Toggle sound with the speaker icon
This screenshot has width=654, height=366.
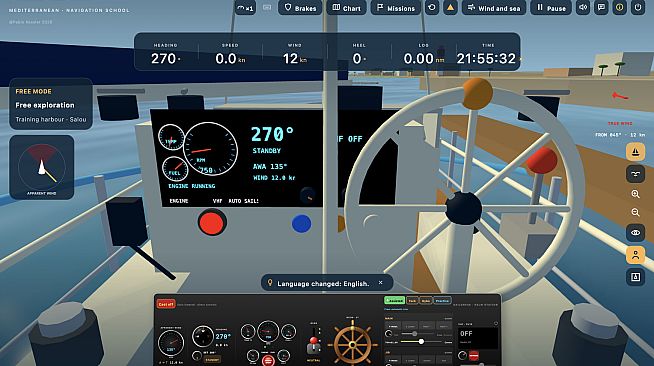583,8
